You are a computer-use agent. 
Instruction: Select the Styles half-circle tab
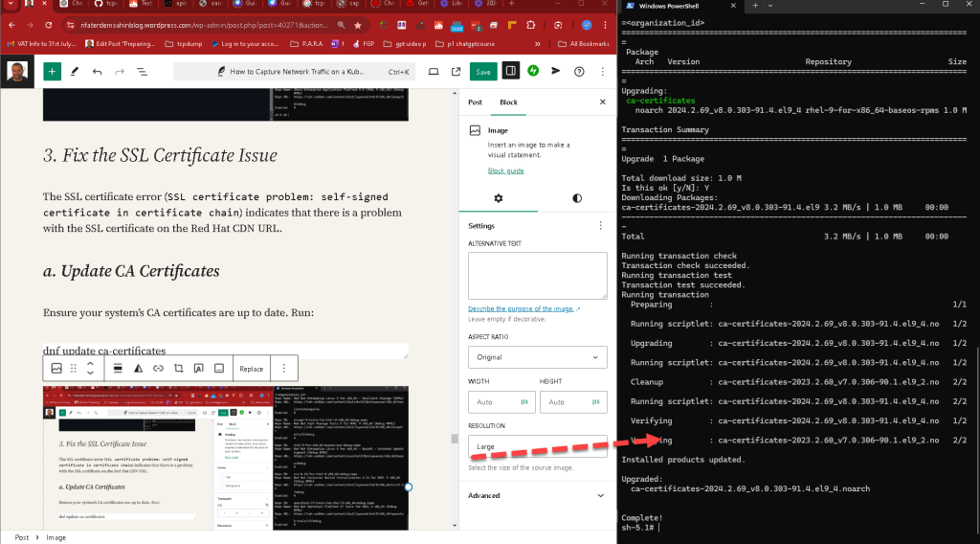coord(577,198)
